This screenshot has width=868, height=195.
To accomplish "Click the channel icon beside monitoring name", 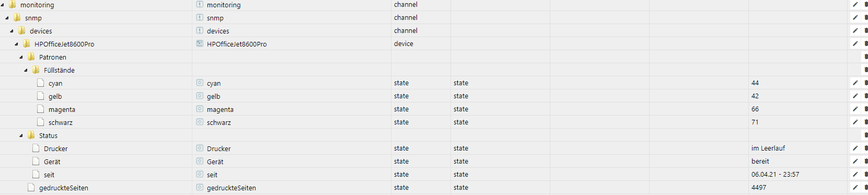I will pyautogui.click(x=200, y=4).
